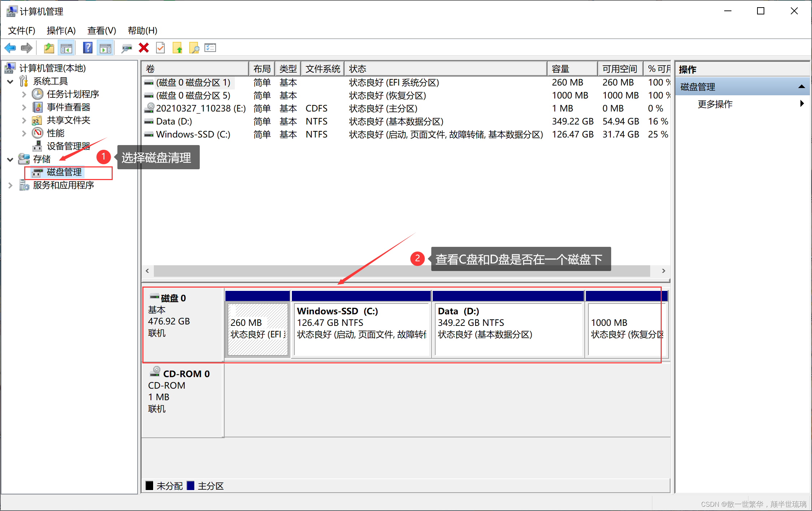Image resolution: width=812 pixels, height=511 pixels.
Task: Select (磁盘 0 磁盘分区 1) volume row
Action: coord(406,83)
